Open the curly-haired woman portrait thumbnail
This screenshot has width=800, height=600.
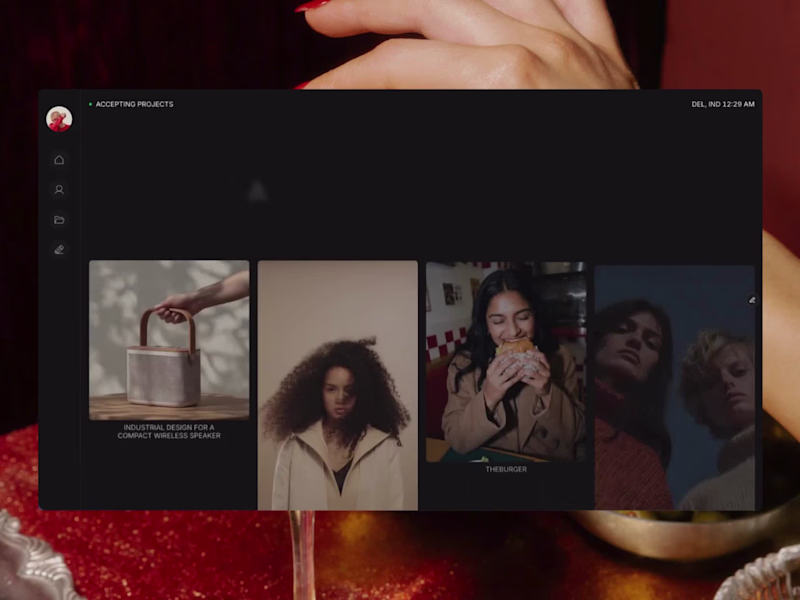(x=338, y=385)
